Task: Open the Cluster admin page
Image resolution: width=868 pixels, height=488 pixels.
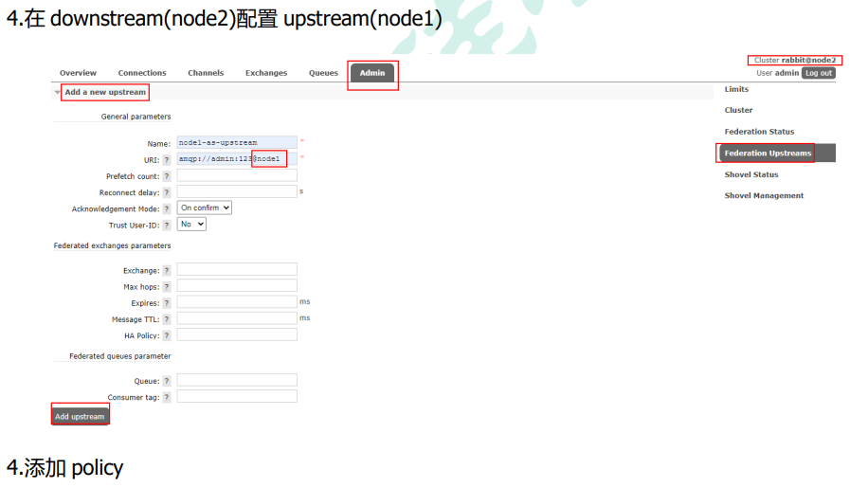Action: coord(738,110)
